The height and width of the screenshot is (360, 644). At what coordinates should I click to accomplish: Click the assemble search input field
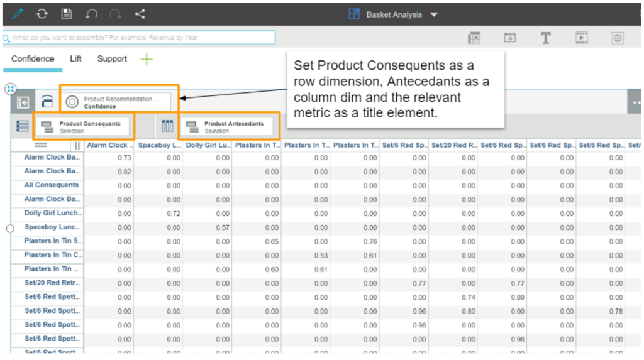click(140, 38)
